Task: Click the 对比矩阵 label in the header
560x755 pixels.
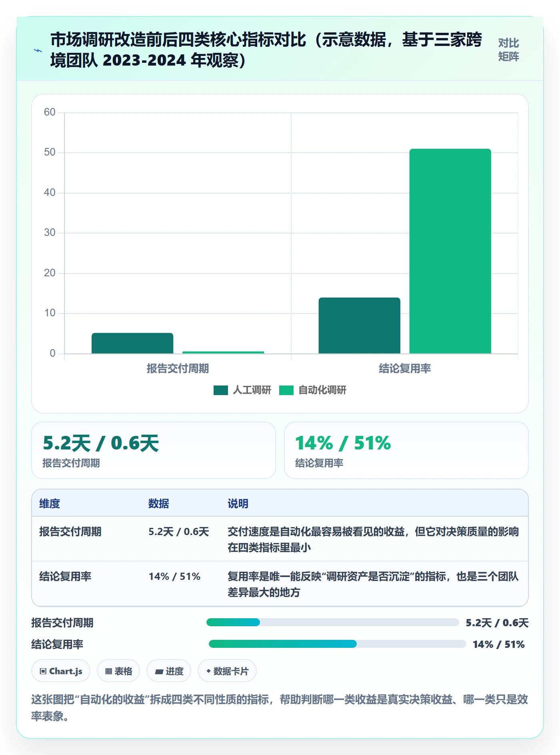Action: point(508,50)
